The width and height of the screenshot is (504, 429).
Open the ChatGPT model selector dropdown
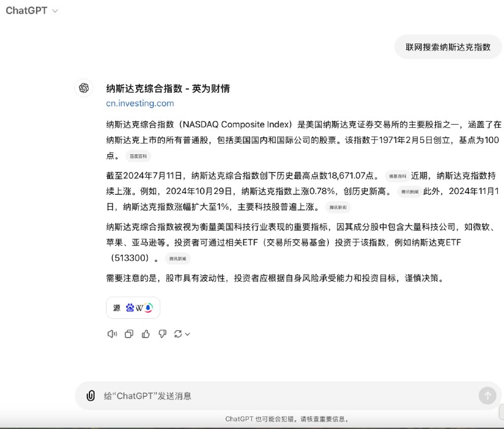tap(32, 11)
